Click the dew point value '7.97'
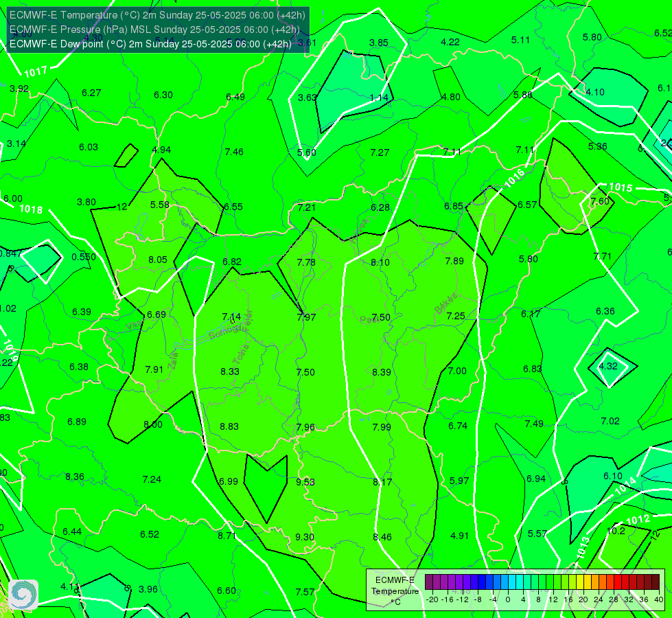The height and width of the screenshot is (618, 672). 306,317
